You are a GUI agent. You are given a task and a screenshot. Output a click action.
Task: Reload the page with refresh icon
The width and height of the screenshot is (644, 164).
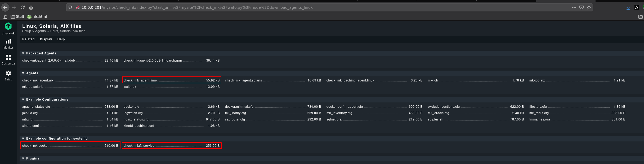[x=23, y=7]
